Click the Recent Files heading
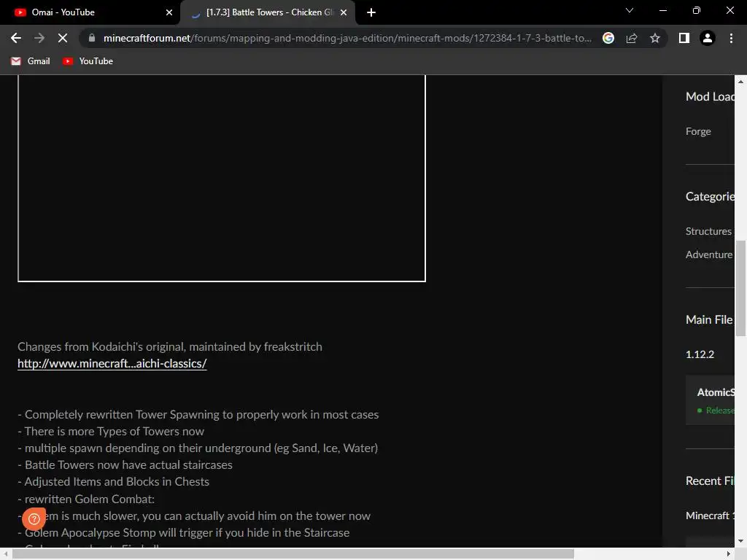747x560 pixels. [710, 481]
